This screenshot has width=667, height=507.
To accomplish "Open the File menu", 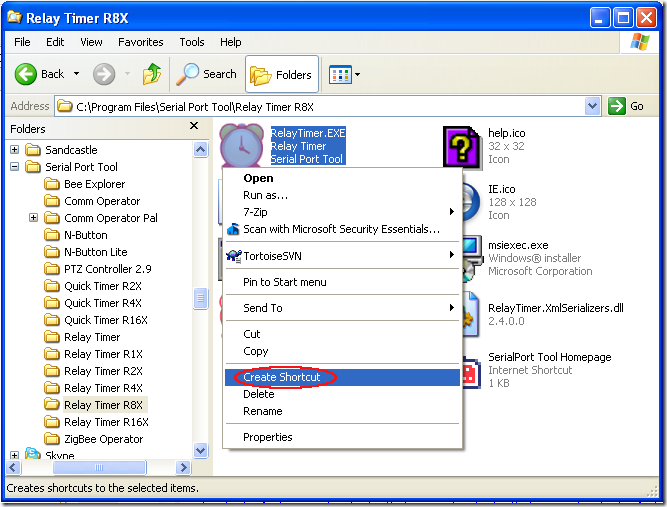I will coord(22,42).
